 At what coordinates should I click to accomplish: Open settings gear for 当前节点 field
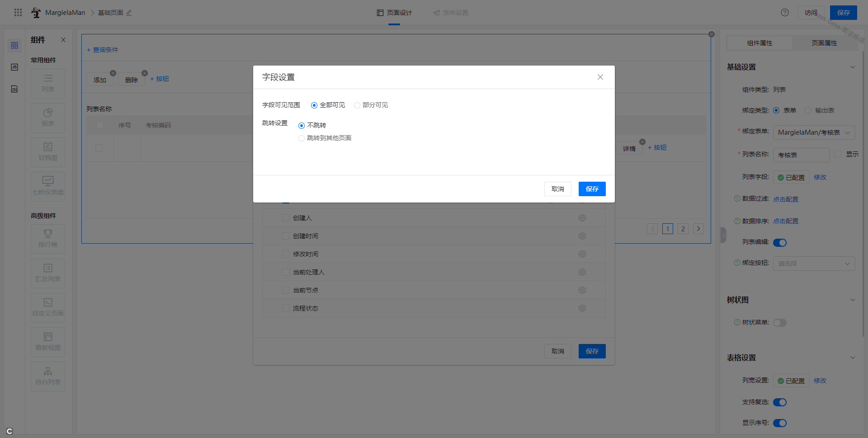(582, 290)
